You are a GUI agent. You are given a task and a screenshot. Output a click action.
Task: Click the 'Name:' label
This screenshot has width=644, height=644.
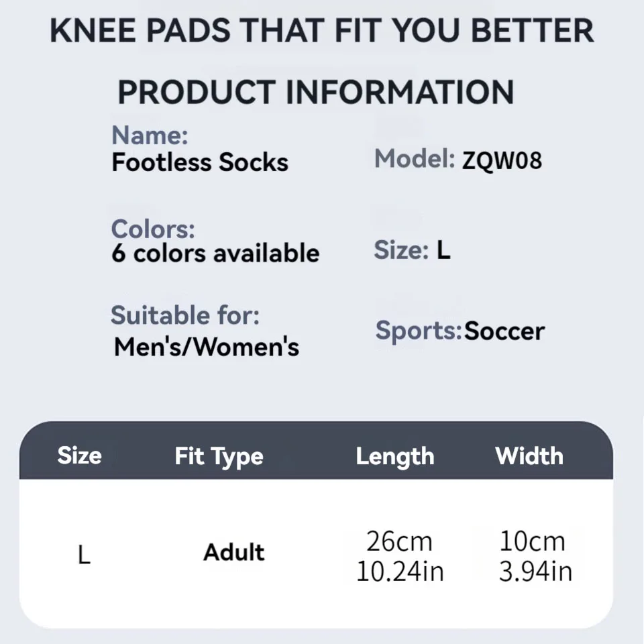coord(150,135)
